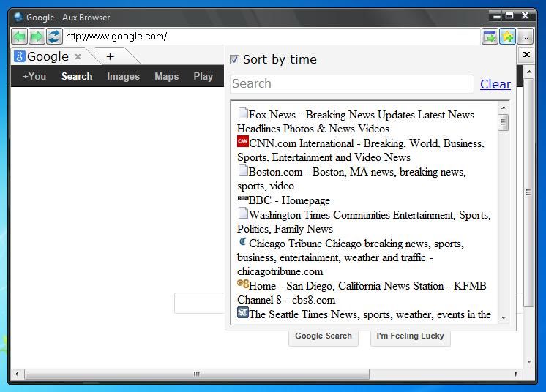The width and height of the screenshot is (546, 392).
Task: Open Fox News history entry
Action: click(356, 121)
